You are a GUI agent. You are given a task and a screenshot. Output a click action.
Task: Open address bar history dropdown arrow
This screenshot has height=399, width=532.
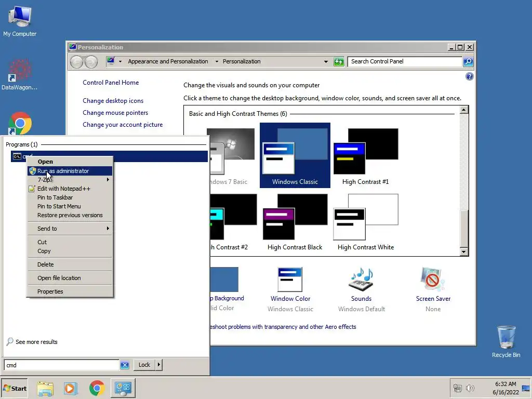click(326, 61)
